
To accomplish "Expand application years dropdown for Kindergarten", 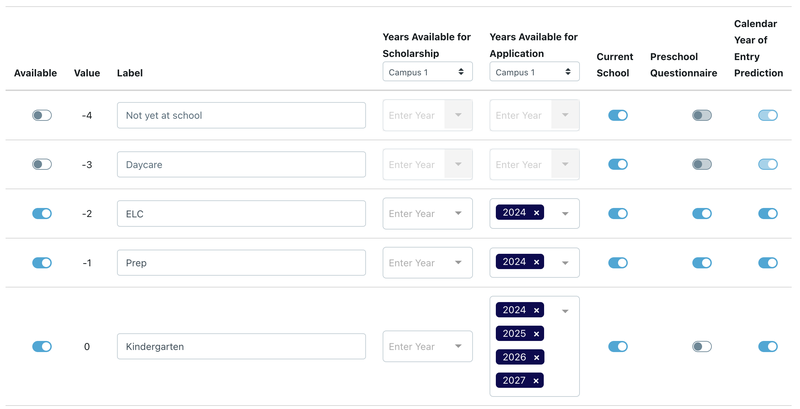I will coord(565,311).
